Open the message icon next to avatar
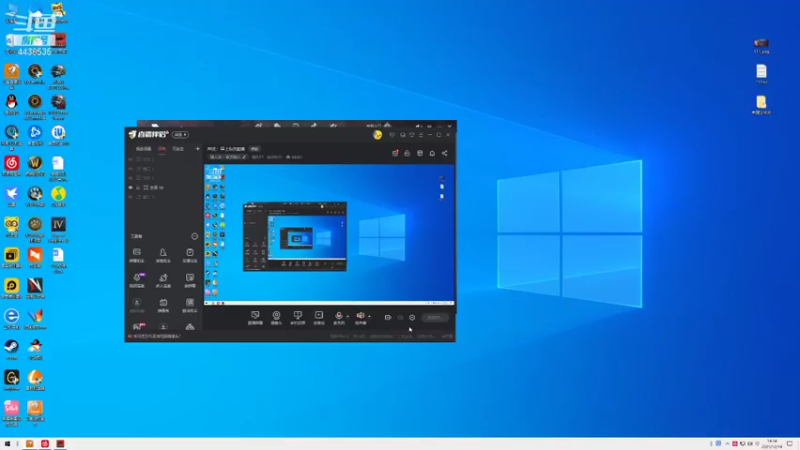 (x=392, y=135)
